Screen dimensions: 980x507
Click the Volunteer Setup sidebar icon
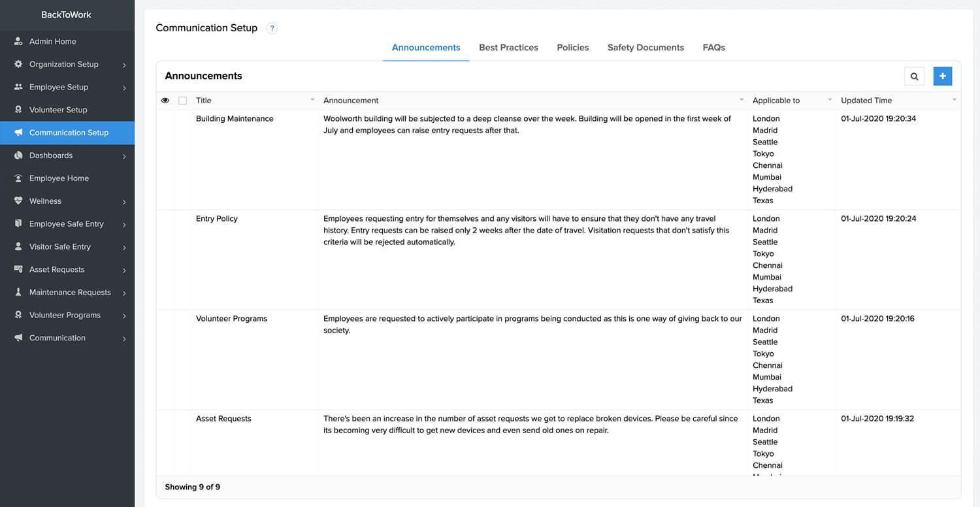[x=18, y=110]
